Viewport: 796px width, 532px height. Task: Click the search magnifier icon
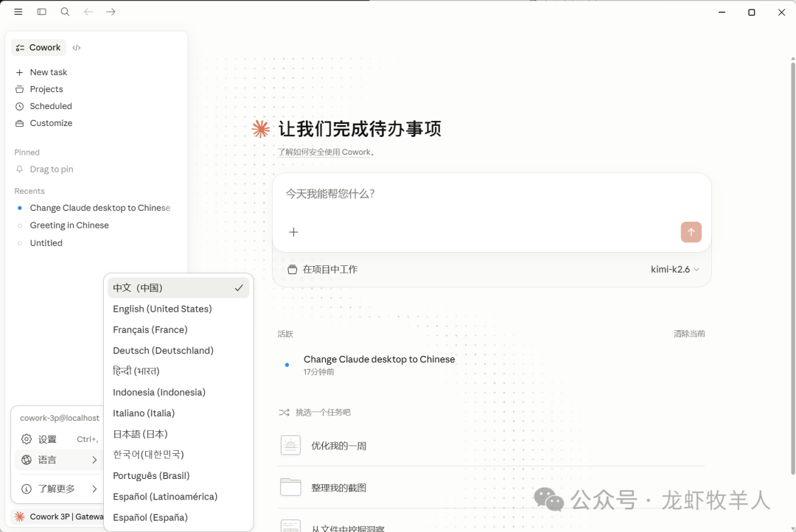click(65, 12)
